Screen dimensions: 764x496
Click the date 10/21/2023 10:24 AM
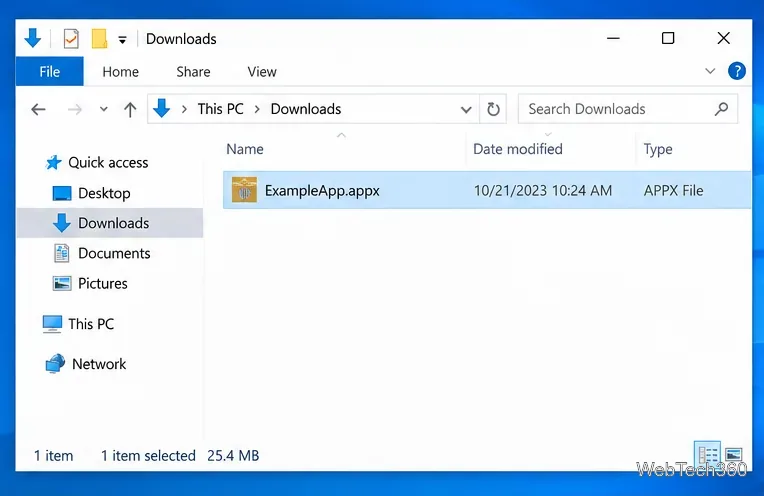543,191
